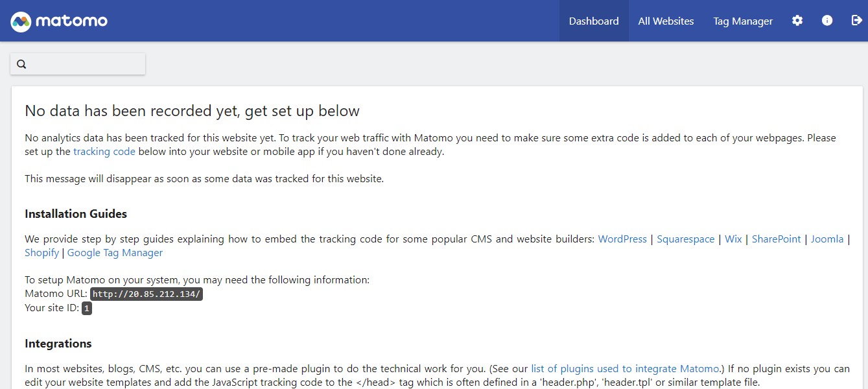Click the Matomo URL code box
The height and width of the screenshot is (389, 868).
147,294
